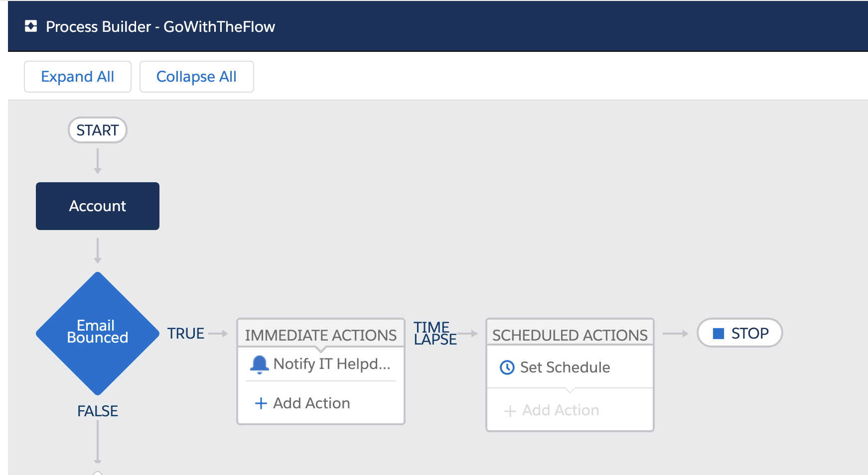Click the STOP end node

coord(740,333)
